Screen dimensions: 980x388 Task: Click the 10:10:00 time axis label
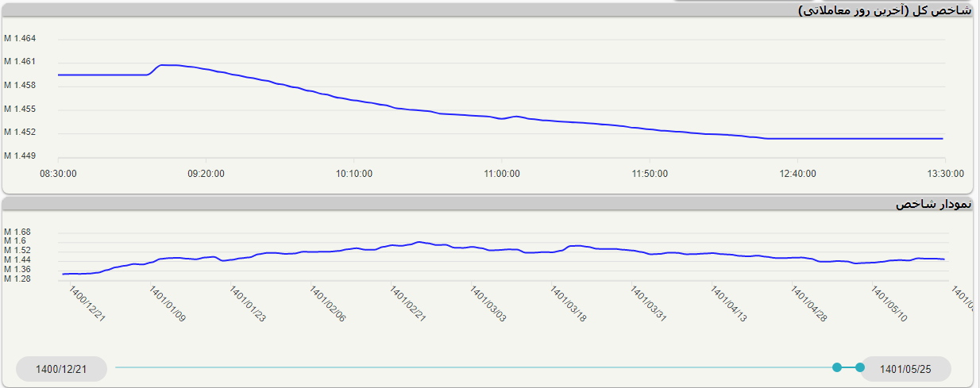[353, 173]
